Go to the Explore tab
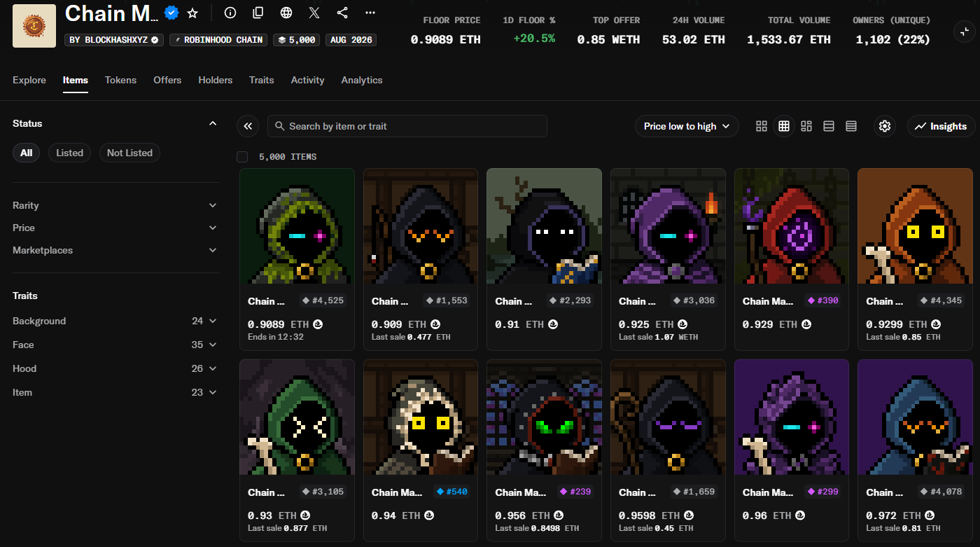The image size is (980, 547). tap(29, 80)
